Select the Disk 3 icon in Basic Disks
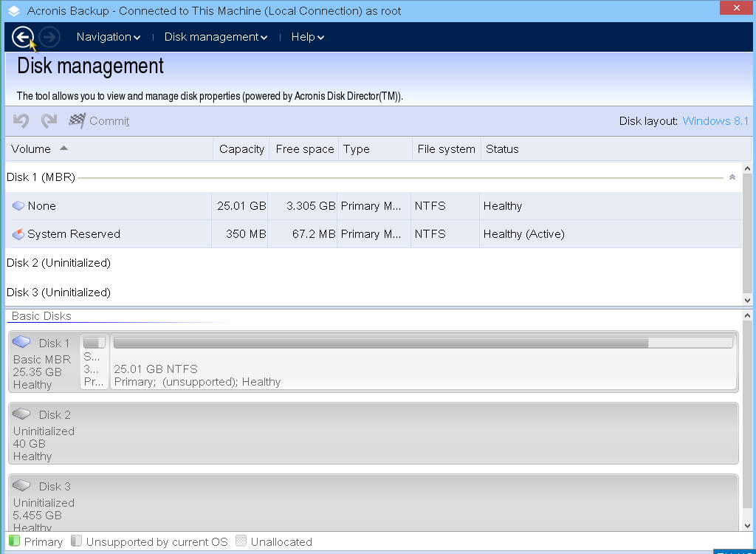 point(21,485)
